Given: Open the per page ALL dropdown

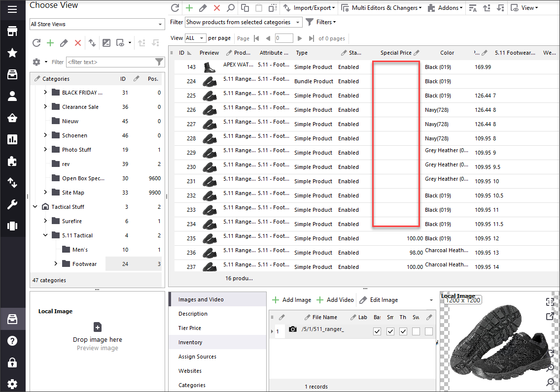Looking at the screenshot, I should [x=195, y=38].
